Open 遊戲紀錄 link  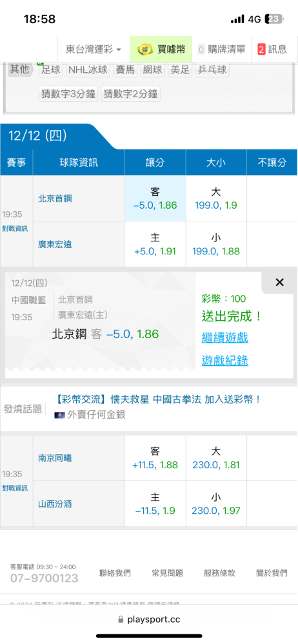(224, 361)
